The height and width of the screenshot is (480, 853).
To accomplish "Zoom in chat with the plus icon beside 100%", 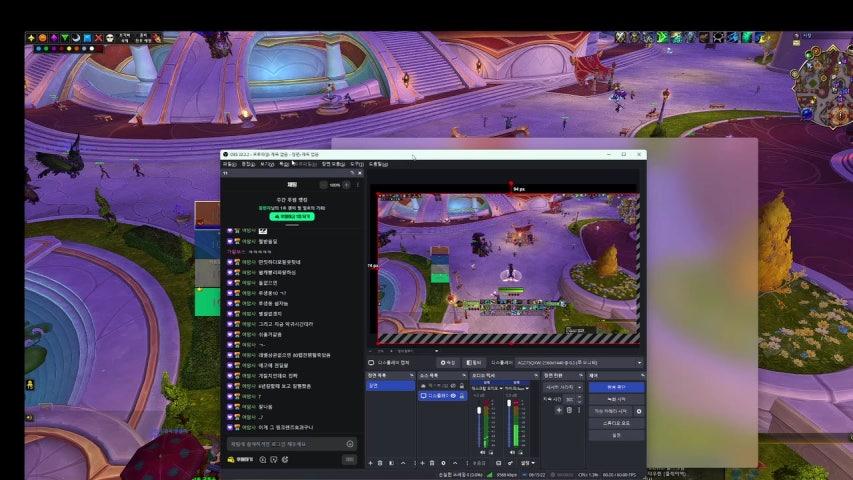I will (x=347, y=185).
